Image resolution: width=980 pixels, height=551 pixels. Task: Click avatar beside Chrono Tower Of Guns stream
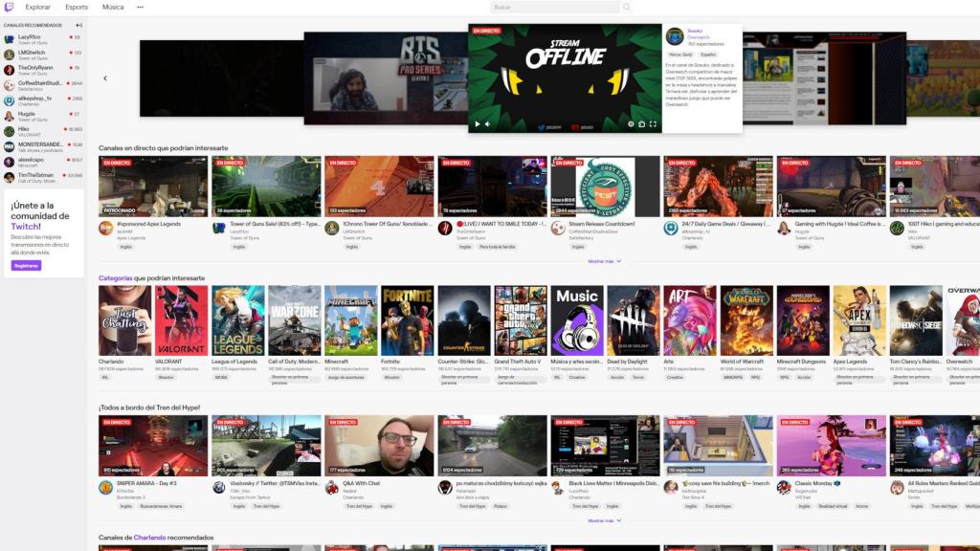tap(332, 229)
